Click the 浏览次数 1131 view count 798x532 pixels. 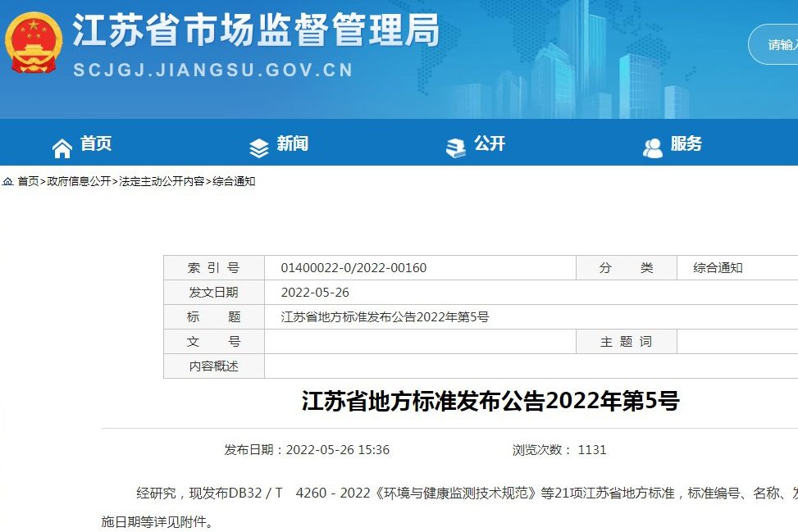559,450
